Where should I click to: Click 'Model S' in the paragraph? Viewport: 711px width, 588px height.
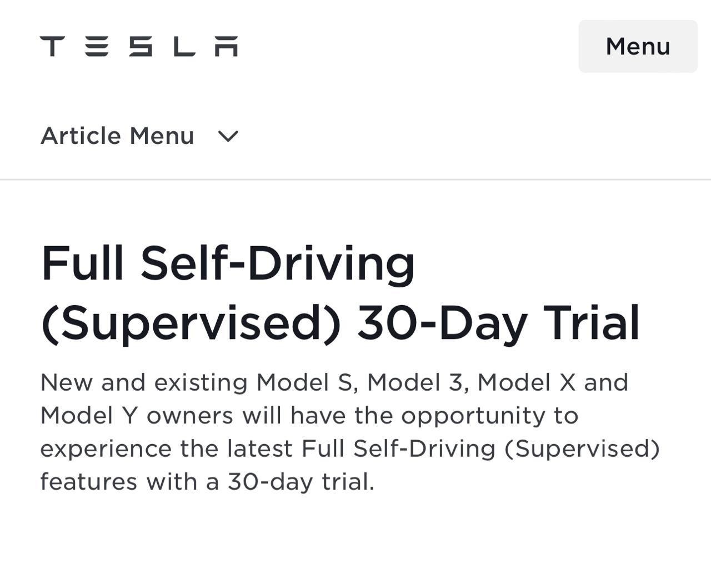(x=304, y=383)
